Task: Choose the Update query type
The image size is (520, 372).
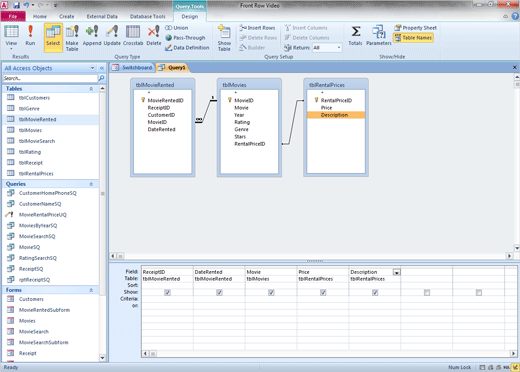Action: pyautogui.click(x=112, y=35)
